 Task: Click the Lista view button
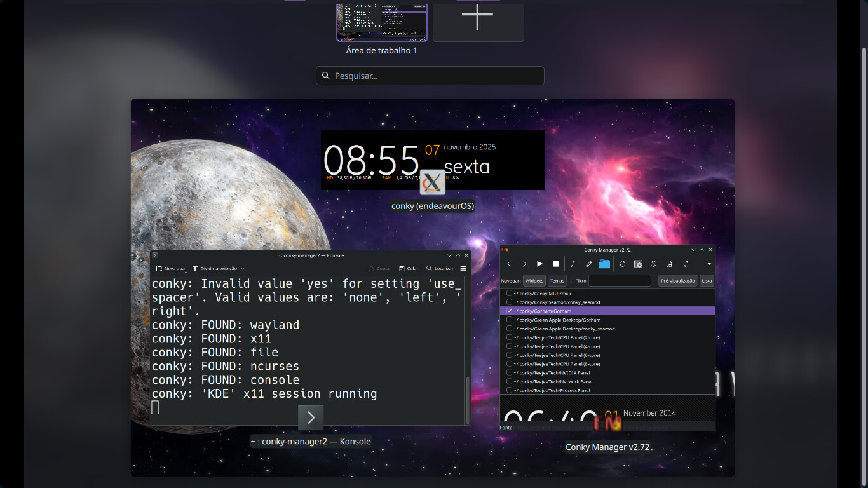click(707, 281)
